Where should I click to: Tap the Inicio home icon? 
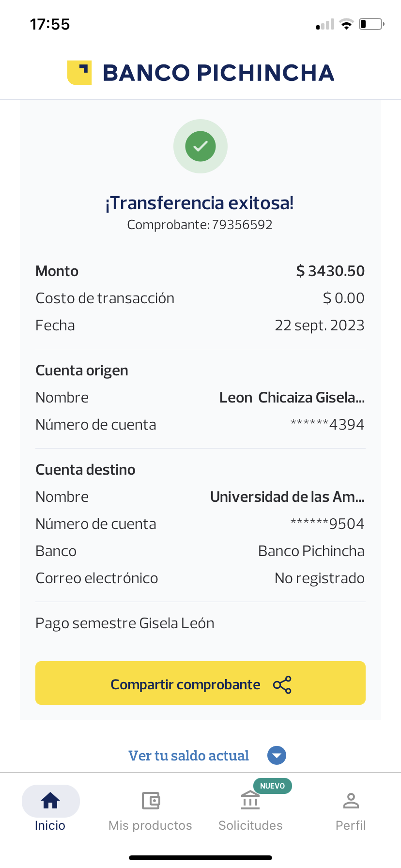(50, 801)
